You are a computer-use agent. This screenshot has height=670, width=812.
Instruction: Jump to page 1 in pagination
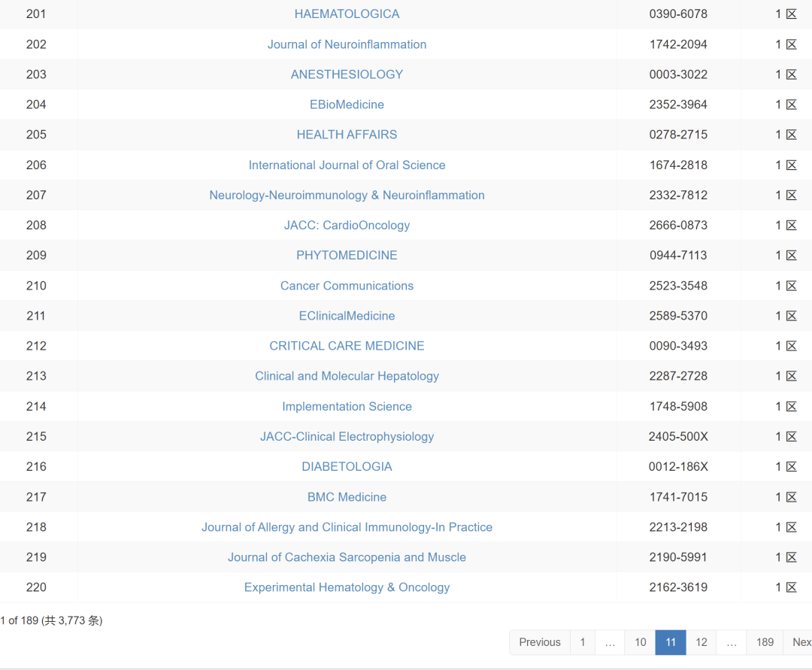(583, 642)
